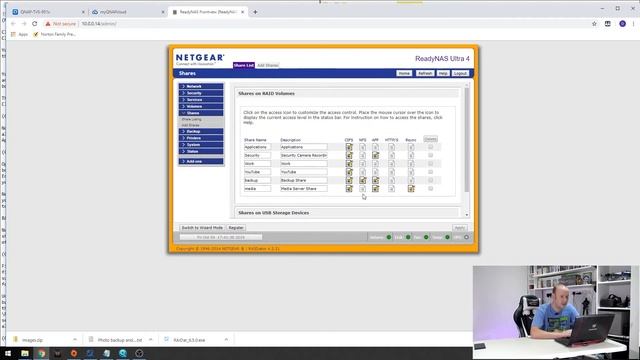
Task: Tick delete checkbox for Applications share
Action: (x=431, y=147)
